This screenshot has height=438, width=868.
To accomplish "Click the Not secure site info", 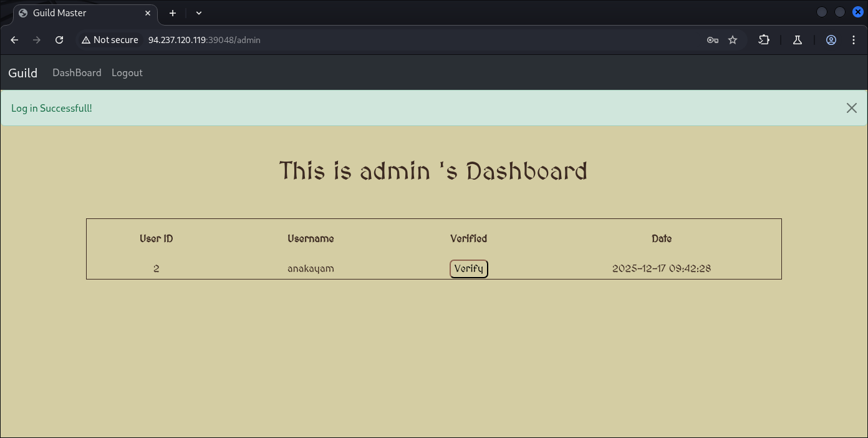I will (110, 40).
